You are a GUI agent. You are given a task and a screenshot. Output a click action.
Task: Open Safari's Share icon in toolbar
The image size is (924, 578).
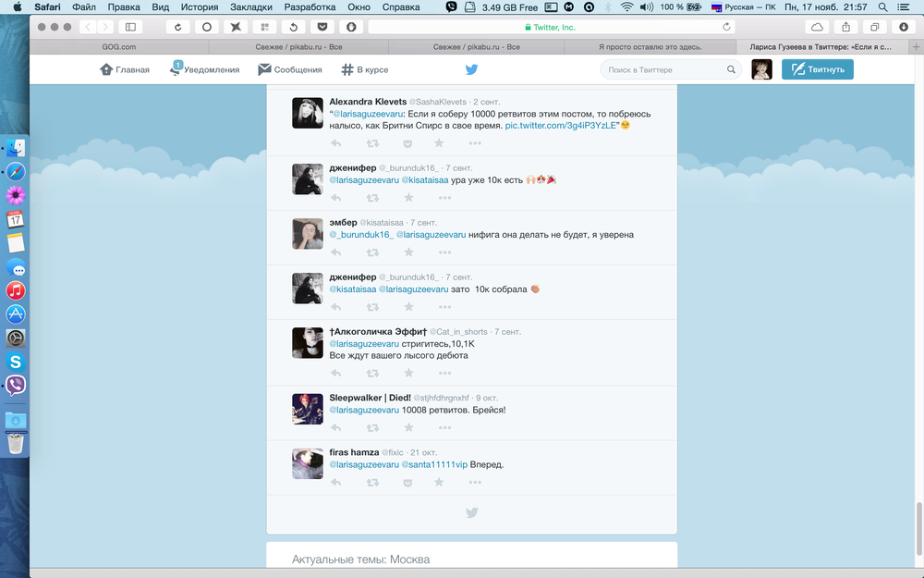tap(845, 27)
